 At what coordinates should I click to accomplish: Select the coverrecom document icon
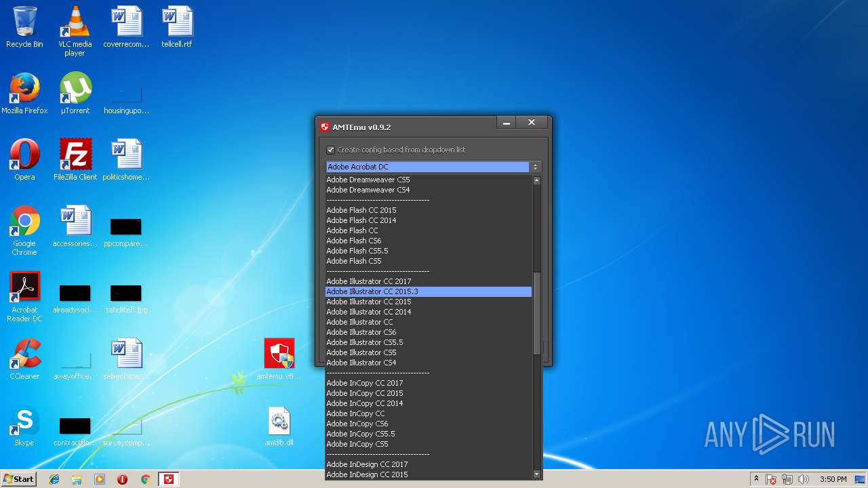coord(126,27)
